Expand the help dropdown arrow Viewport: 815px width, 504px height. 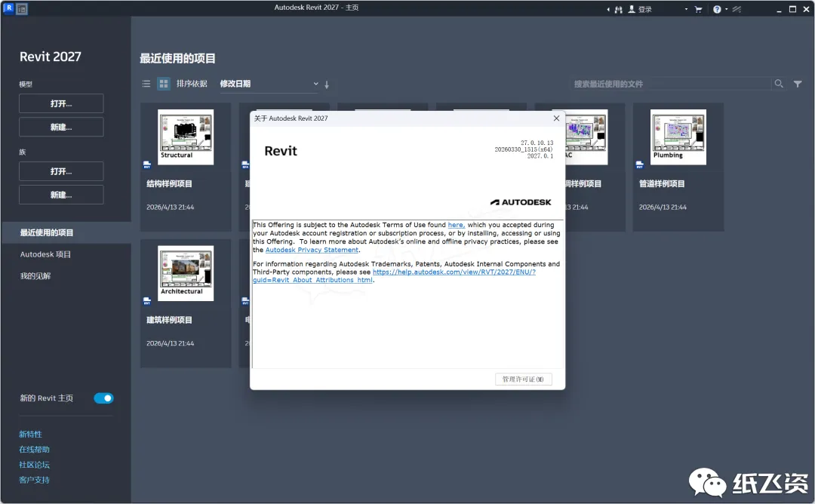pyautogui.click(x=726, y=9)
